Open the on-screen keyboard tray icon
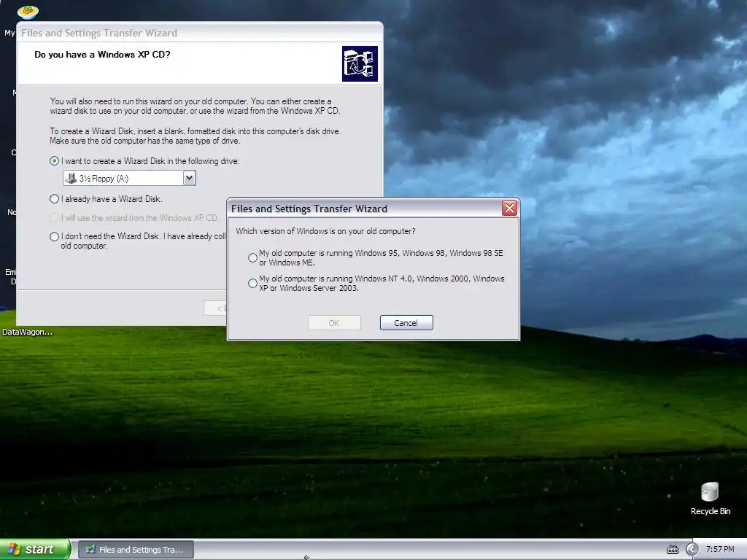The image size is (747, 560). (x=672, y=550)
